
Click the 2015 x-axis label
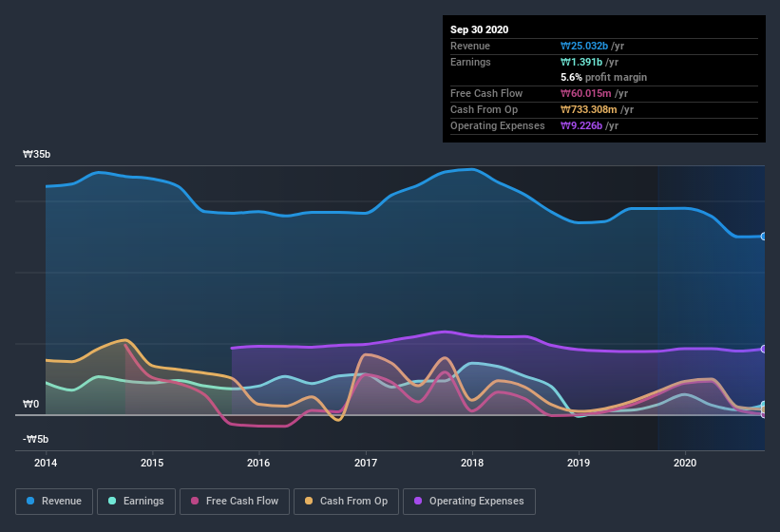coord(152,463)
